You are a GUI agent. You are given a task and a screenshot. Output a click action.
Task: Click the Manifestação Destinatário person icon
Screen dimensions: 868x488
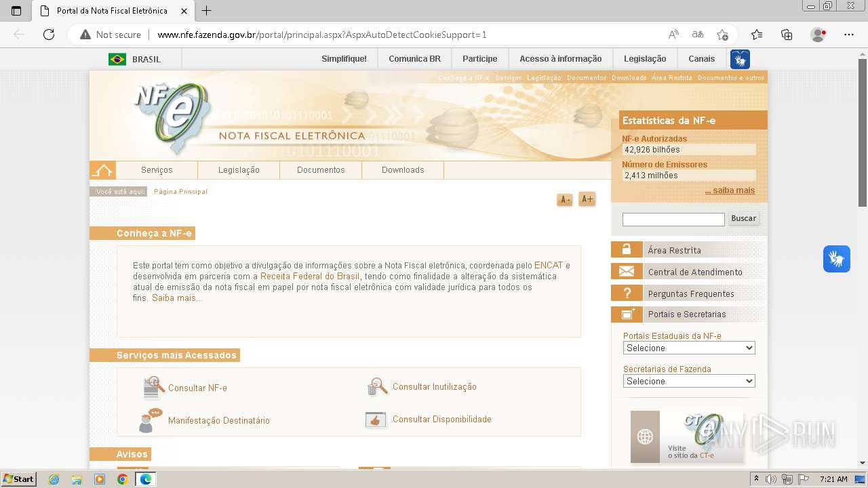151,420
